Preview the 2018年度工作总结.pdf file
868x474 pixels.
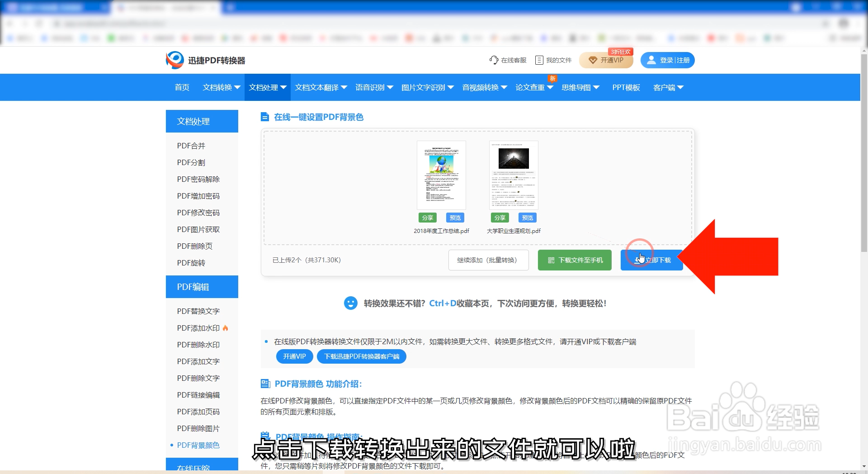455,218
